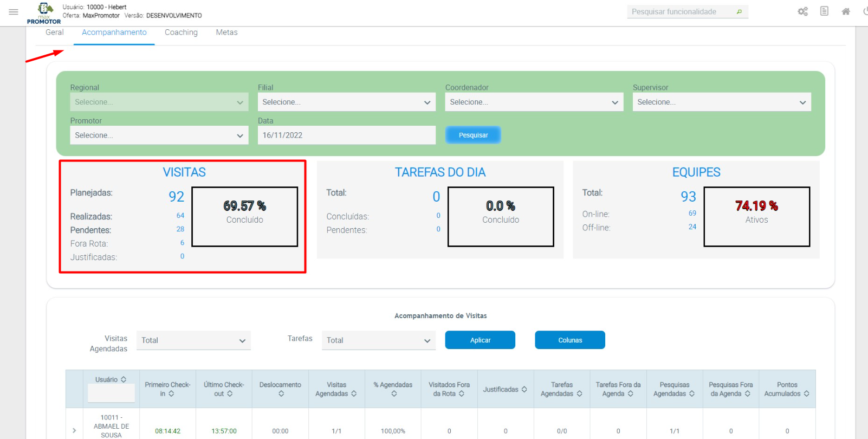Screen dimensions: 868x439
Task: Open the hamburger navigation menu
Action: coord(14,12)
